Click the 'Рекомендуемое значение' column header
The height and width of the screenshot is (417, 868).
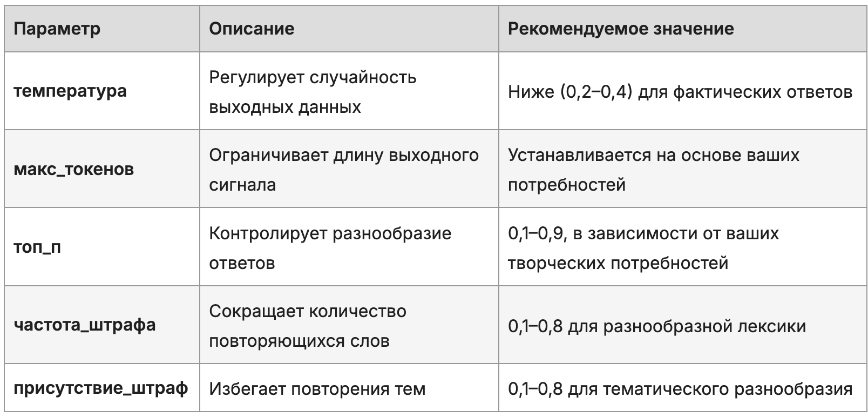pos(621,29)
